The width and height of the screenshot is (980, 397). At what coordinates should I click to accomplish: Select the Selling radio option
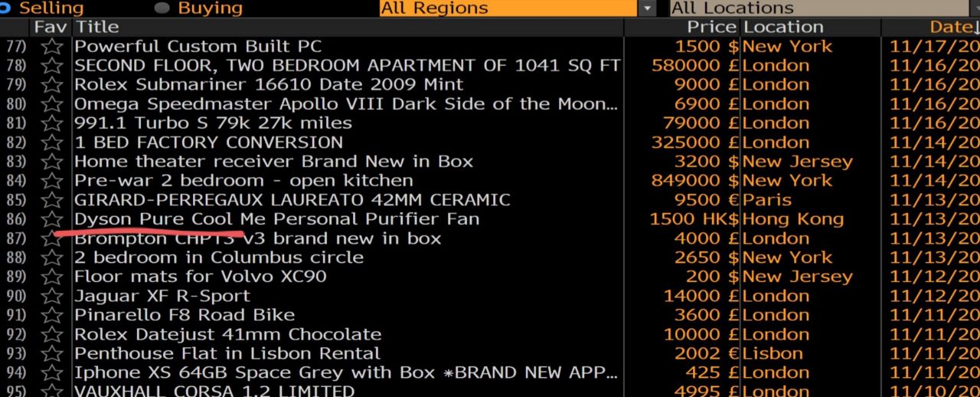point(4,8)
